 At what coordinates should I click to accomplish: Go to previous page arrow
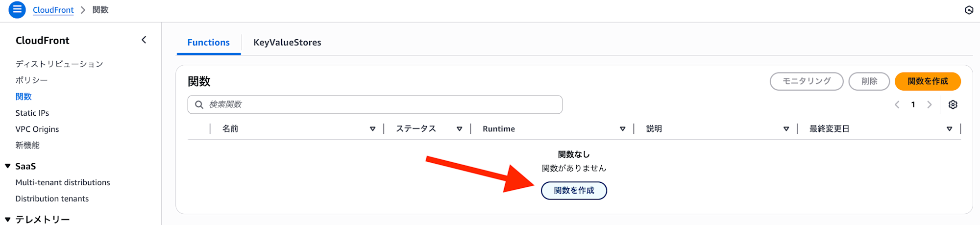(897, 104)
